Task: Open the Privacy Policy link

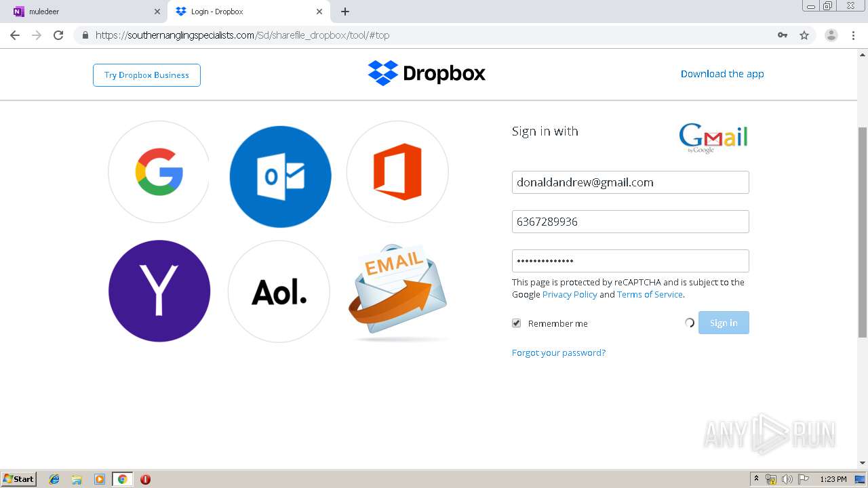Action: tap(570, 294)
